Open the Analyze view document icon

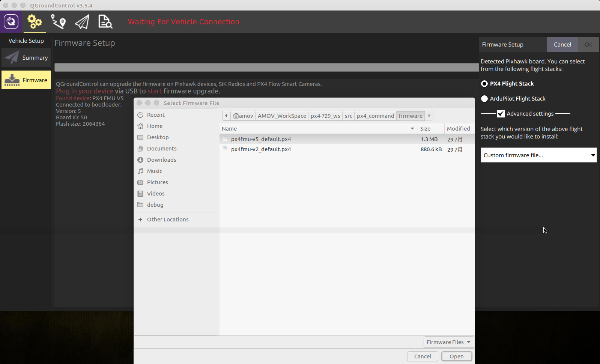(x=105, y=22)
